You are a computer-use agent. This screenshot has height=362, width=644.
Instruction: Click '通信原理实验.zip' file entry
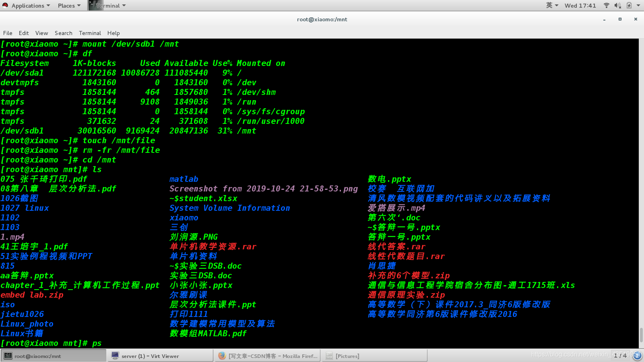[406, 295]
